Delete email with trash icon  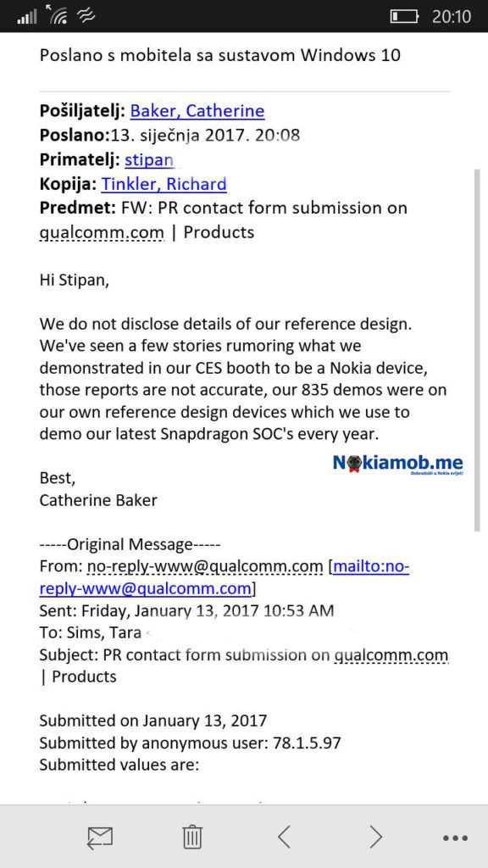coord(192,837)
